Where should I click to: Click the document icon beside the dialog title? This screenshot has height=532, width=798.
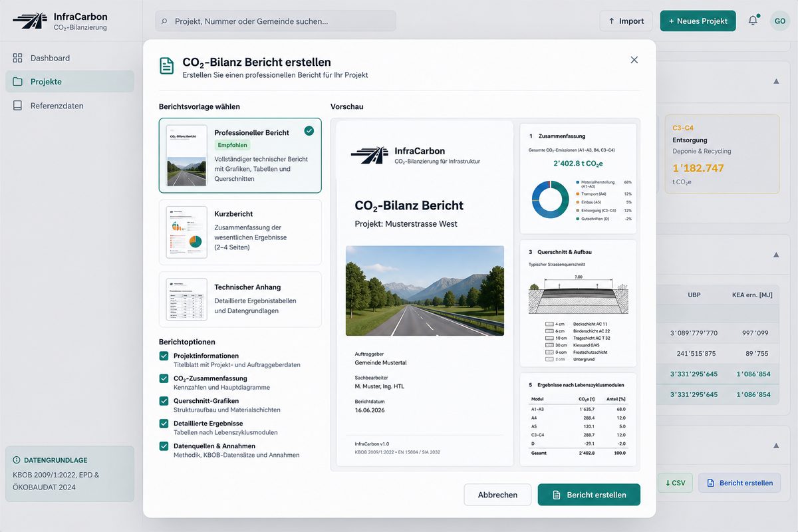point(166,66)
